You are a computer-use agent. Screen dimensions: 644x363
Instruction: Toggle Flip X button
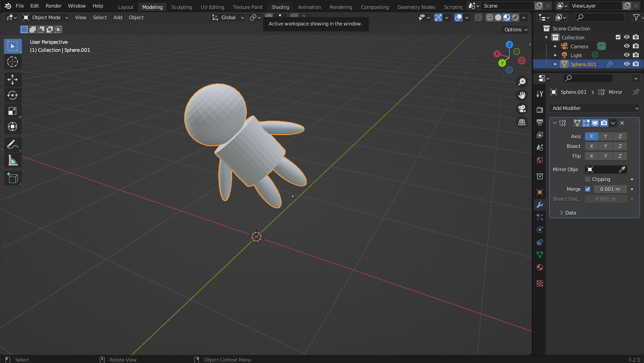click(x=591, y=156)
